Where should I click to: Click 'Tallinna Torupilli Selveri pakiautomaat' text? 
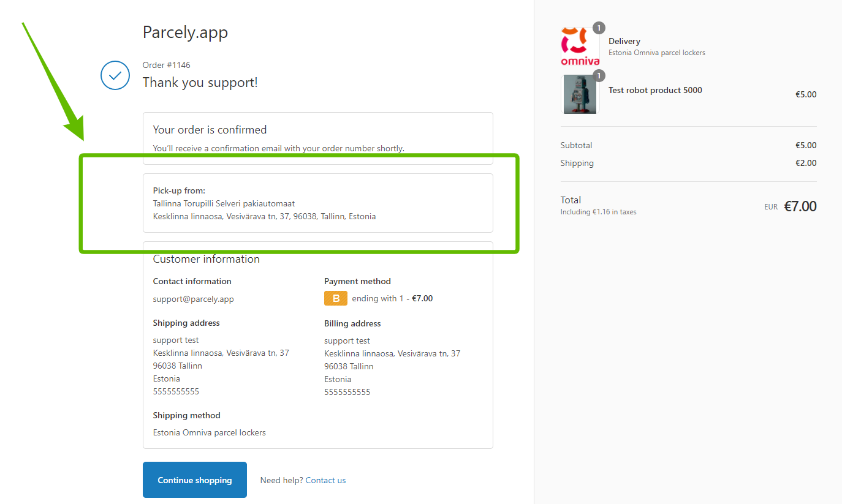[224, 203]
